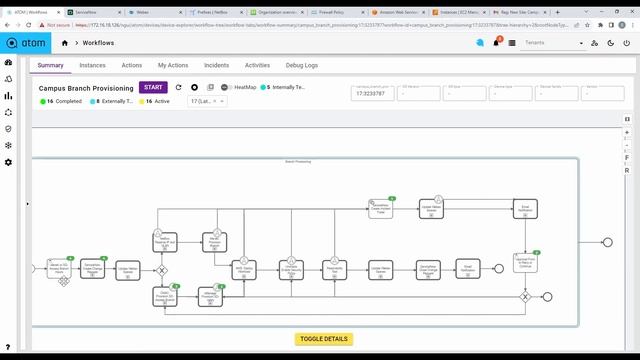Switch to the Activities tab
The height and width of the screenshot is (360, 640).
click(257, 65)
